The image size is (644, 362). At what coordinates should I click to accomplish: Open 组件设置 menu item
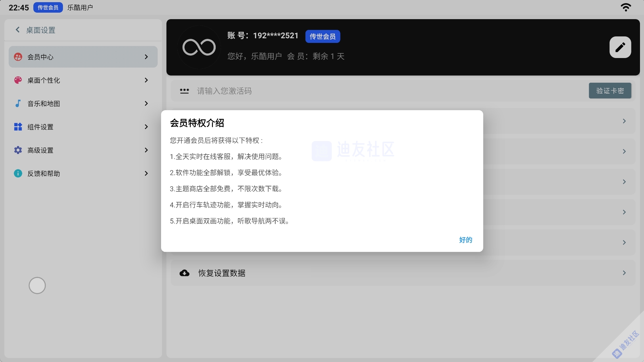[x=83, y=127]
